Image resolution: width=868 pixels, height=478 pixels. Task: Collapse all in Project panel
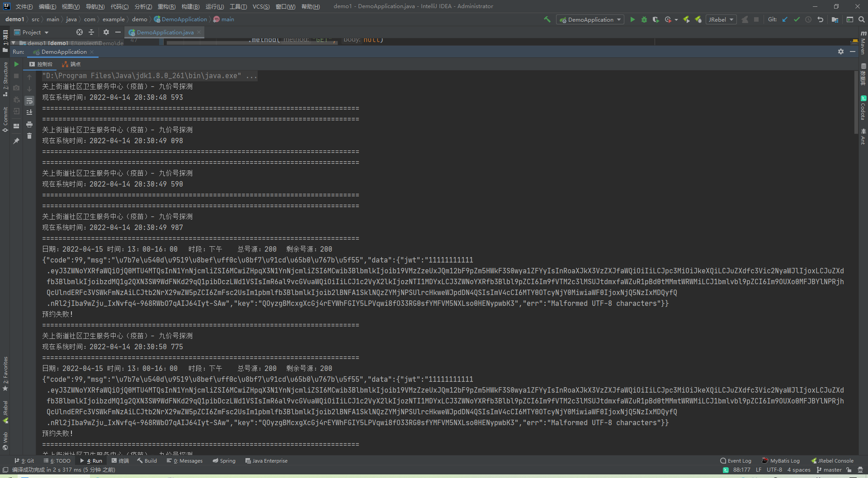tap(91, 32)
